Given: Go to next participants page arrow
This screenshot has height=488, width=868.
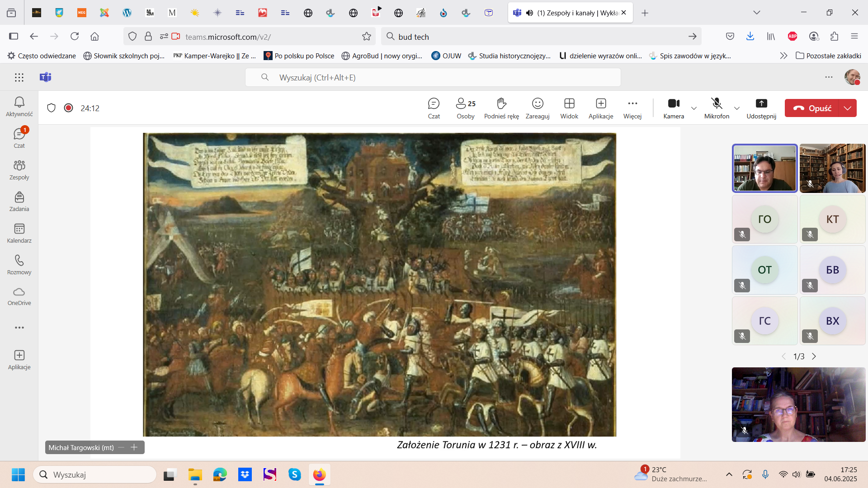Looking at the screenshot, I should click(x=814, y=357).
